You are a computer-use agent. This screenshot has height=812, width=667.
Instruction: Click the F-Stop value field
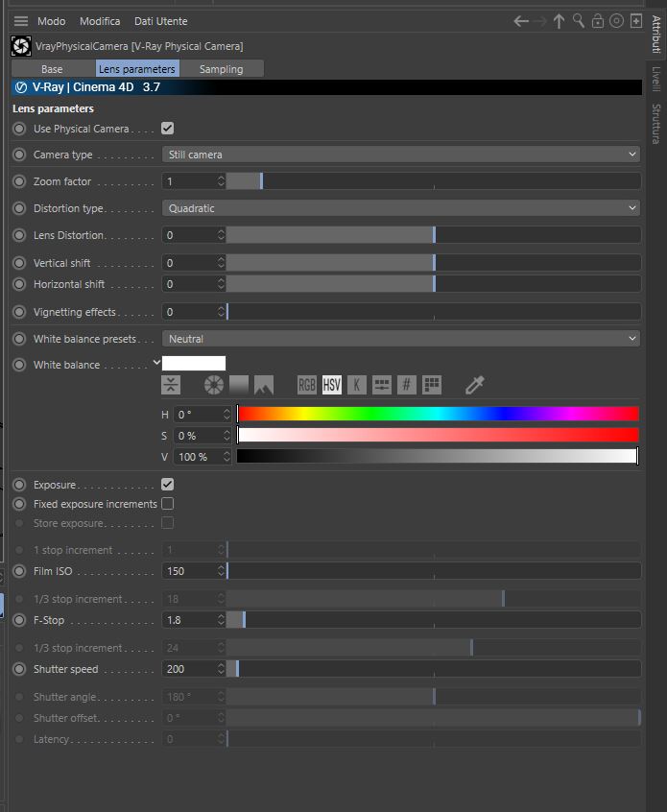(189, 620)
